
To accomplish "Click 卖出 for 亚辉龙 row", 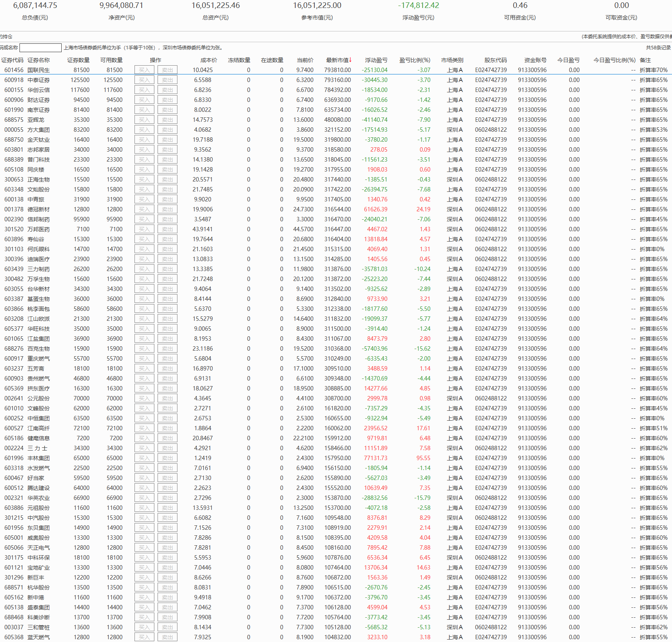I will tap(167, 120).
